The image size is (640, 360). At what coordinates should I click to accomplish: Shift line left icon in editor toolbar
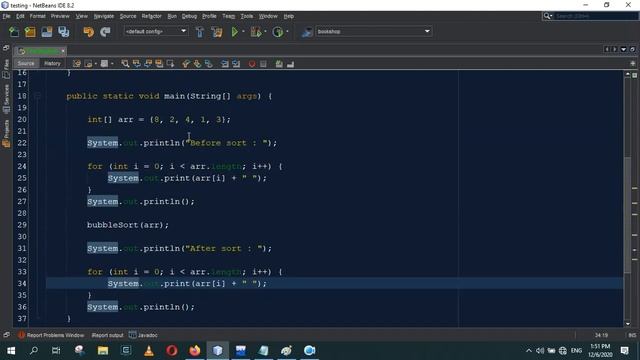point(224,64)
